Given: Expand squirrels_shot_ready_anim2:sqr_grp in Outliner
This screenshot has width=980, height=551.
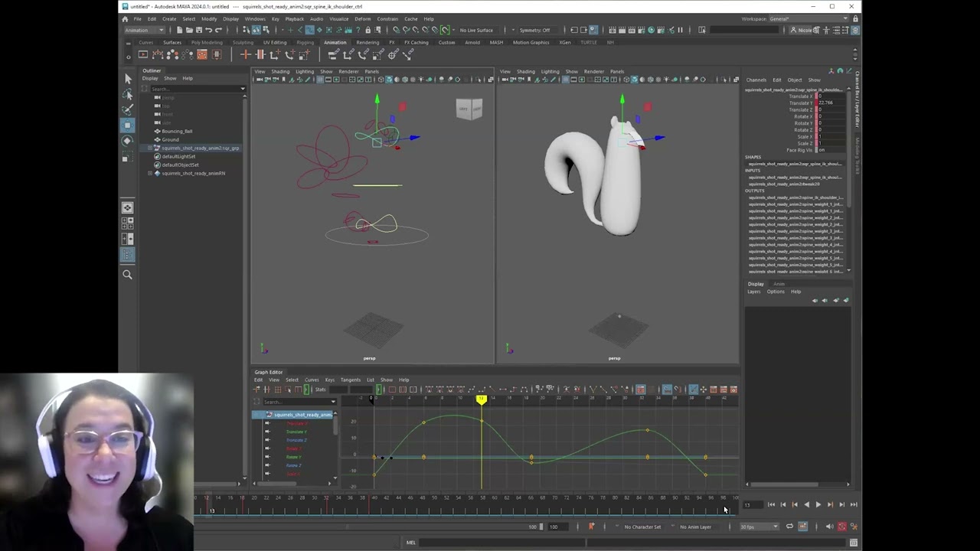Looking at the screenshot, I should [x=150, y=148].
